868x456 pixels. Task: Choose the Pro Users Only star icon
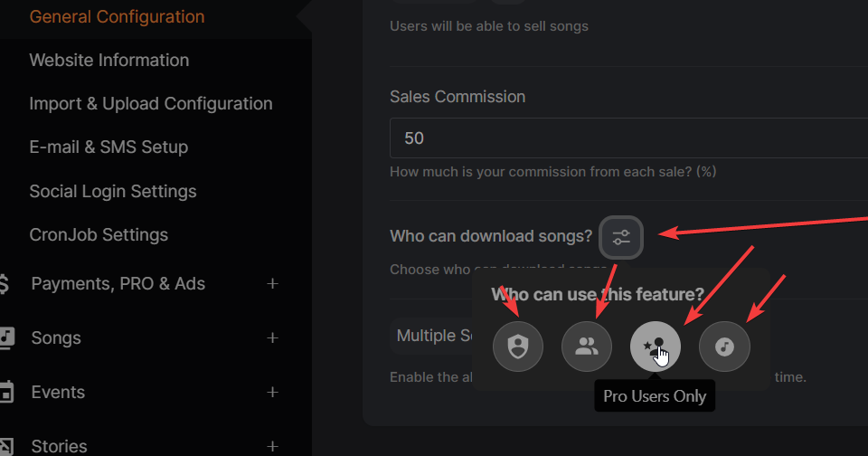click(x=655, y=347)
